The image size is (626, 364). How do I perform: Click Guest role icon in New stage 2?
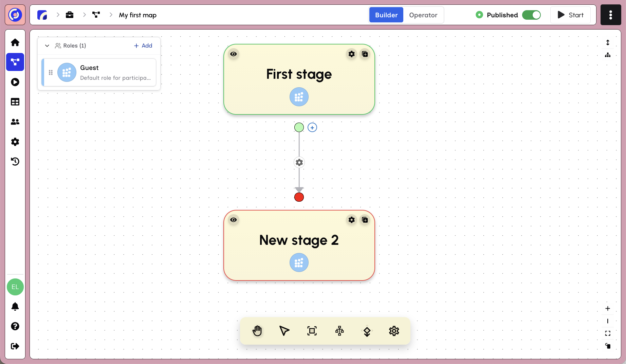[x=299, y=262]
